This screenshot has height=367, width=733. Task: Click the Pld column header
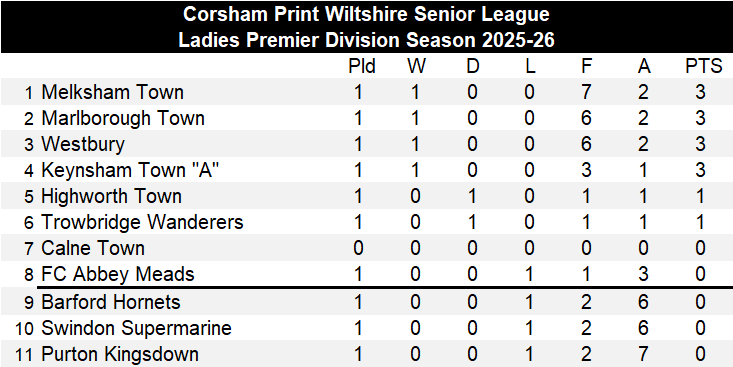[362, 67]
